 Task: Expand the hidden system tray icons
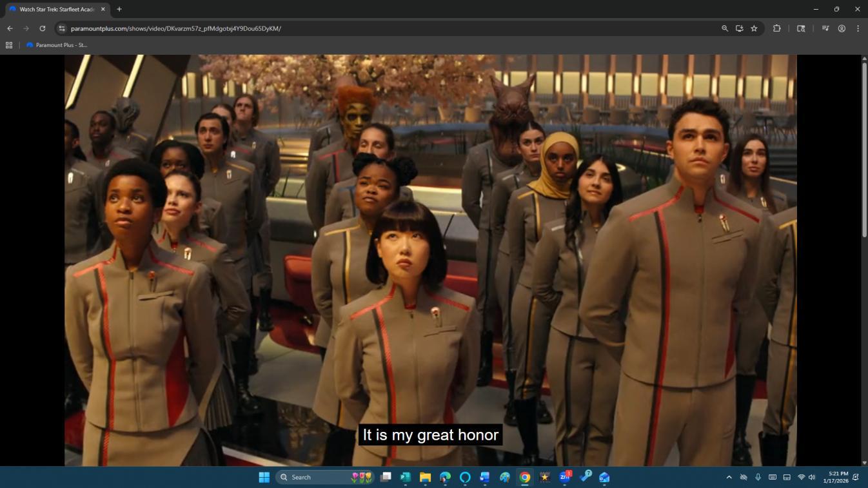729,477
